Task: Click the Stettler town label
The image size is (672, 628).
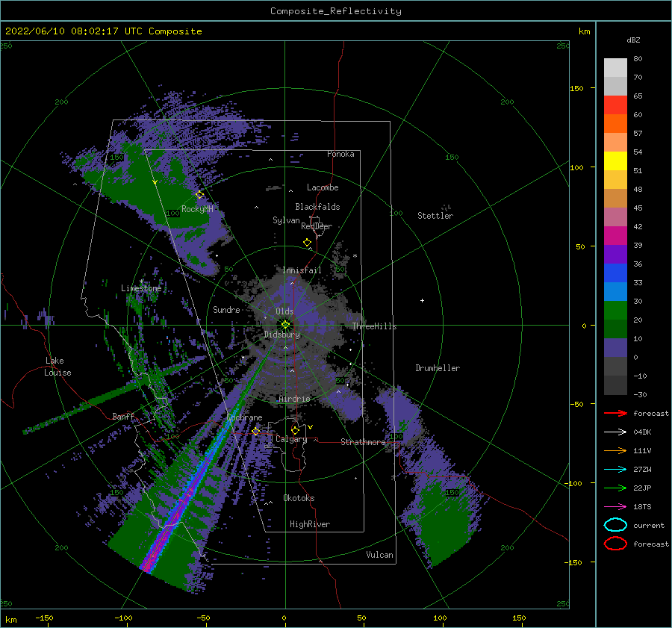Action: [435, 216]
